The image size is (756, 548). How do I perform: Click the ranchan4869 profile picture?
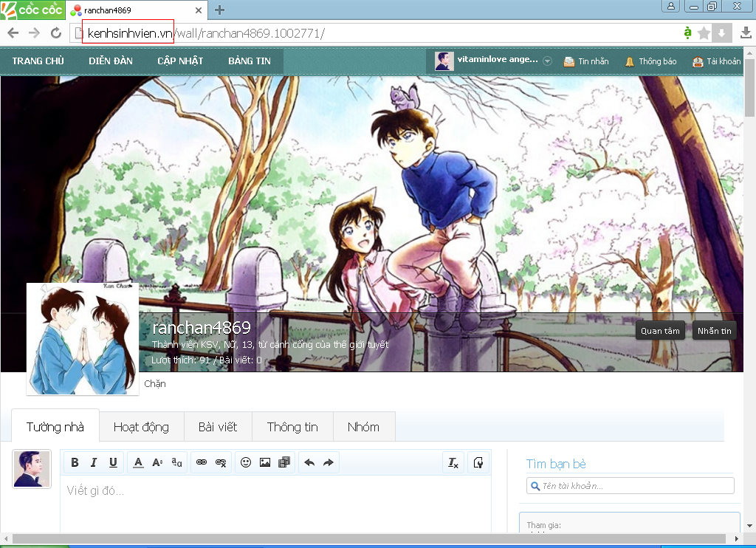83,339
